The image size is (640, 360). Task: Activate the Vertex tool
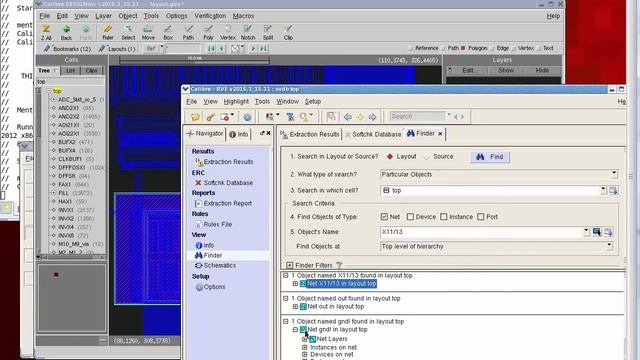point(228,32)
